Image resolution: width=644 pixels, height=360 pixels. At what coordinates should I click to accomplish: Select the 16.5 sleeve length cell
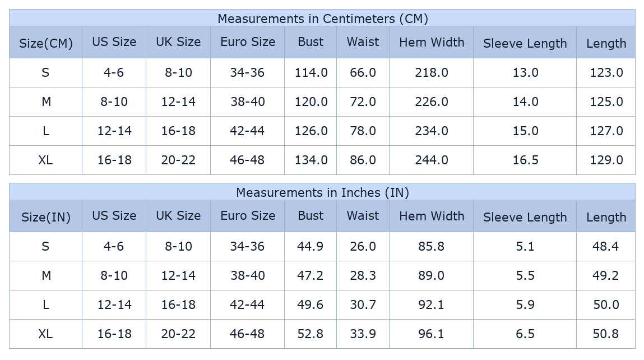525,160
